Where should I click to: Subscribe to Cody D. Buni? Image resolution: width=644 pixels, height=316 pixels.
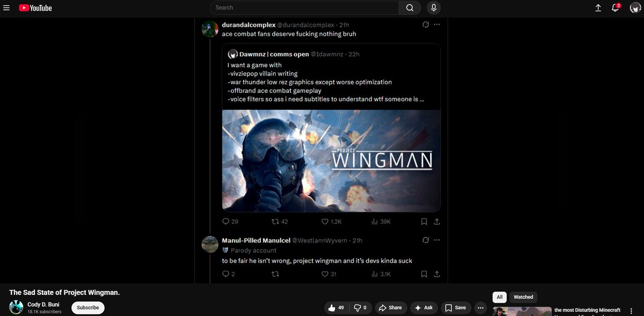(88, 307)
